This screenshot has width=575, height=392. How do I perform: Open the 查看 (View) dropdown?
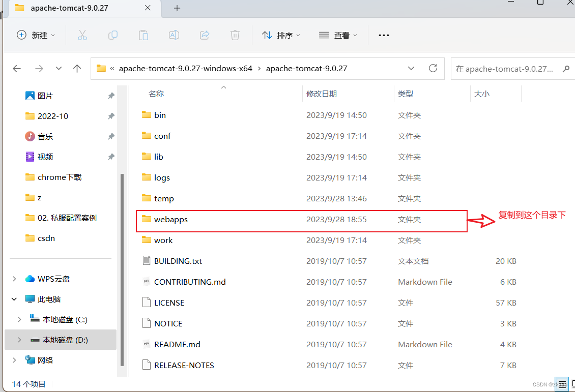coord(338,35)
